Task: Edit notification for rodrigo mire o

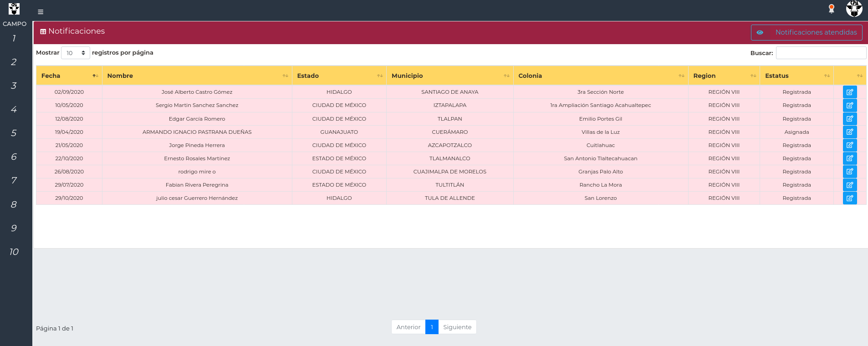Action: click(850, 172)
